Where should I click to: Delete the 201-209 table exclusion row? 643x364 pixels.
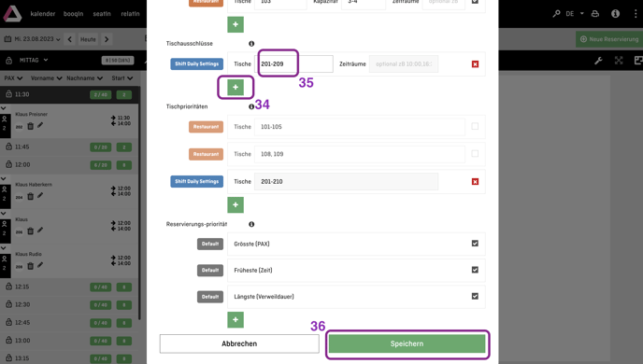pos(475,63)
